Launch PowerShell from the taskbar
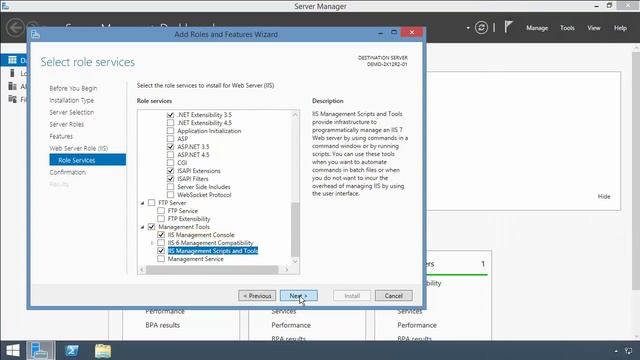 [x=72, y=351]
